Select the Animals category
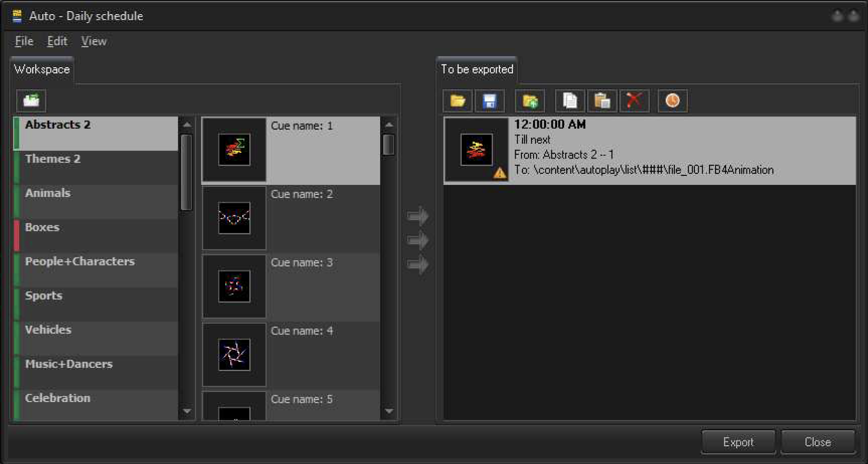This screenshot has width=868, height=464. click(x=96, y=202)
